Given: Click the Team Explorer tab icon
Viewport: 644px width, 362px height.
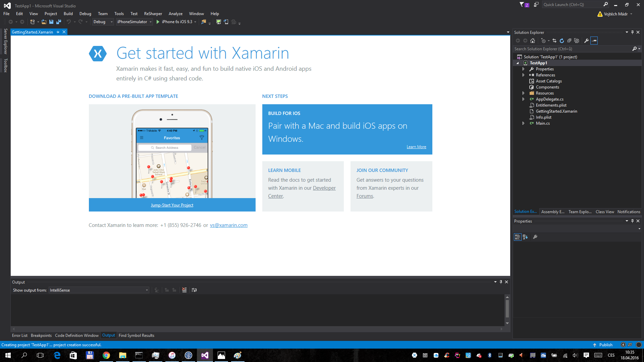Looking at the screenshot, I should [580, 212].
